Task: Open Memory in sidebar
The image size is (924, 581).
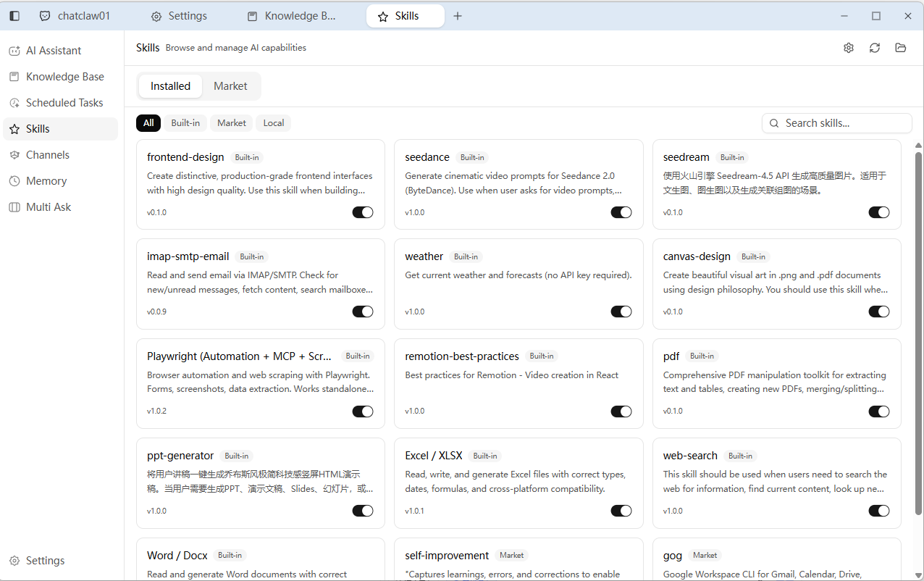Action: click(x=61, y=181)
